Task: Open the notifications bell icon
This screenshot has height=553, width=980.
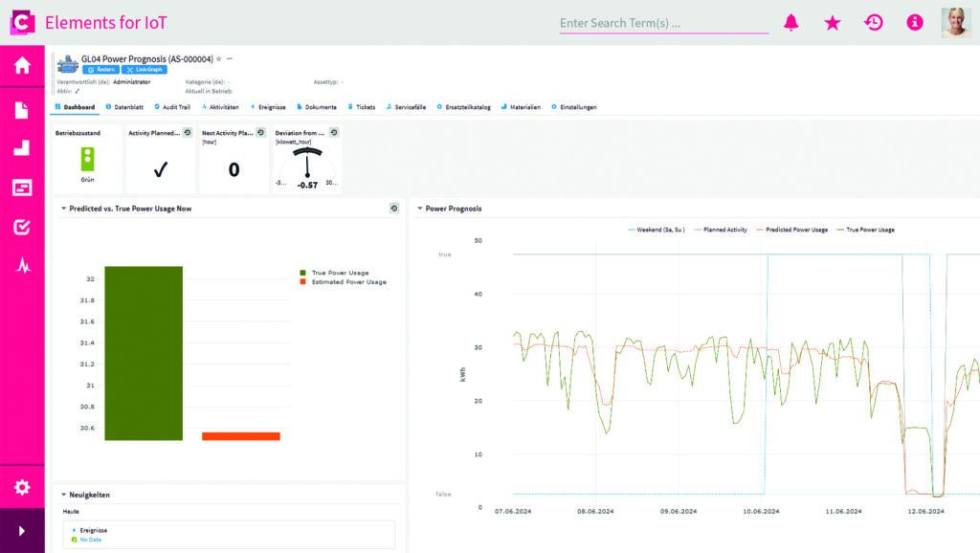Action: click(791, 23)
